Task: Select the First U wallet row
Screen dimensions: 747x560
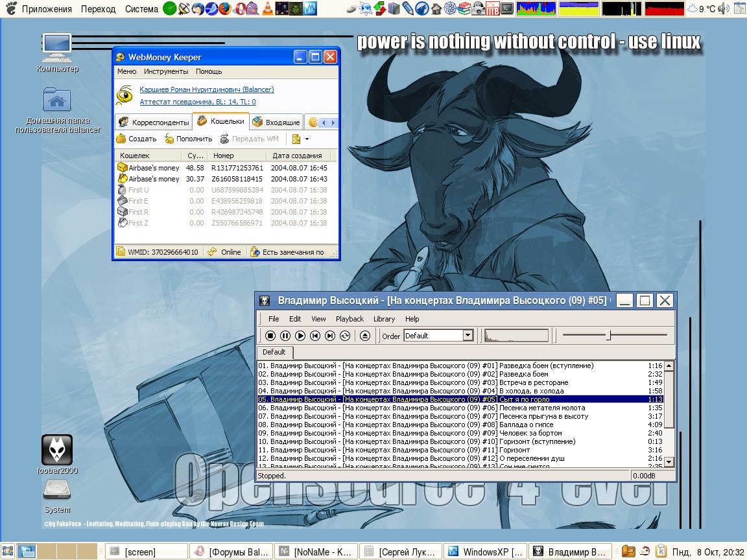Action: click(223, 190)
